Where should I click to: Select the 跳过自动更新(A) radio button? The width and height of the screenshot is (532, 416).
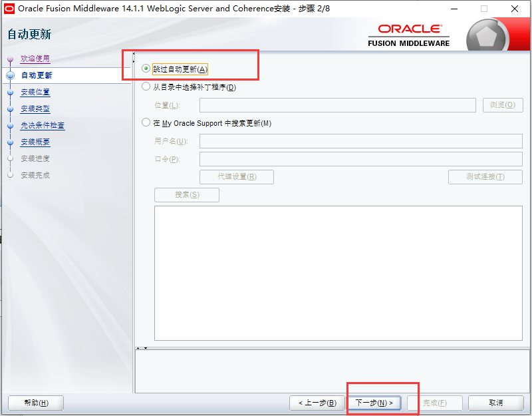pyautogui.click(x=146, y=69)
